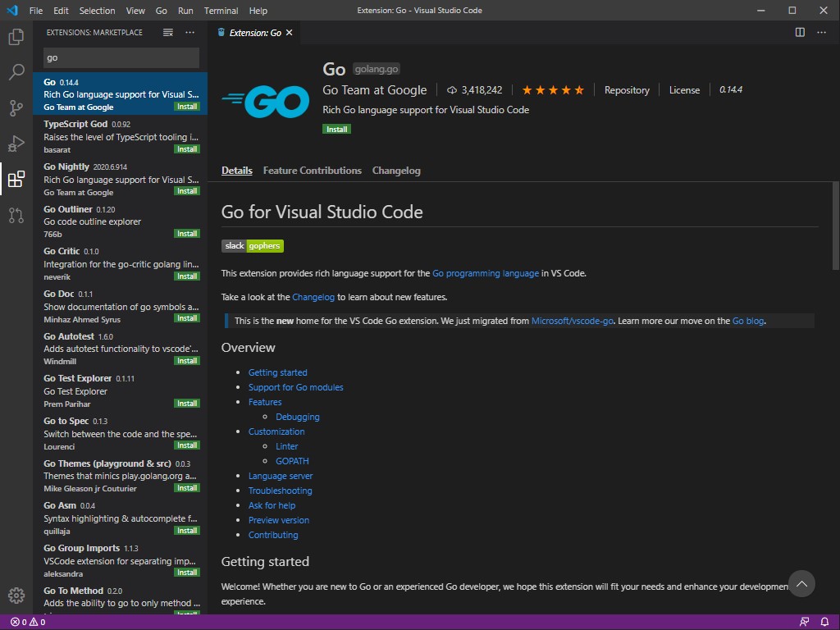Click the Filter Extensions icon

[167, 33]
